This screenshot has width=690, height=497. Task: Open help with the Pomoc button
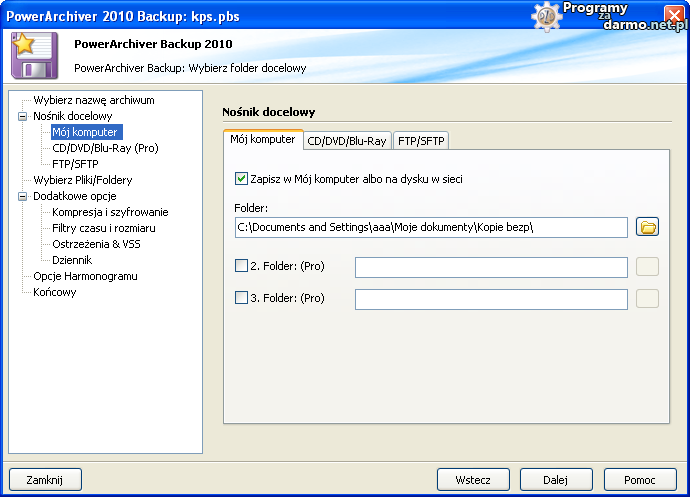click(640, 480)
